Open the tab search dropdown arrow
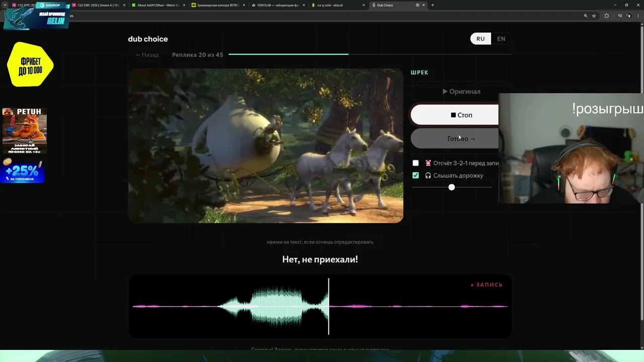Viewport: 644px width, 362px height. 5,5
